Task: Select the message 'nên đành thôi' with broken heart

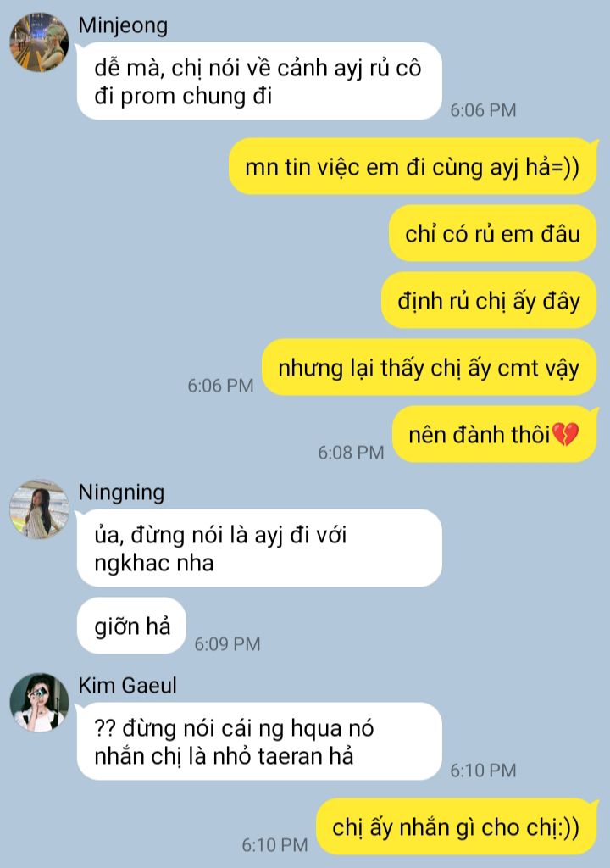Action: [494, 435]
